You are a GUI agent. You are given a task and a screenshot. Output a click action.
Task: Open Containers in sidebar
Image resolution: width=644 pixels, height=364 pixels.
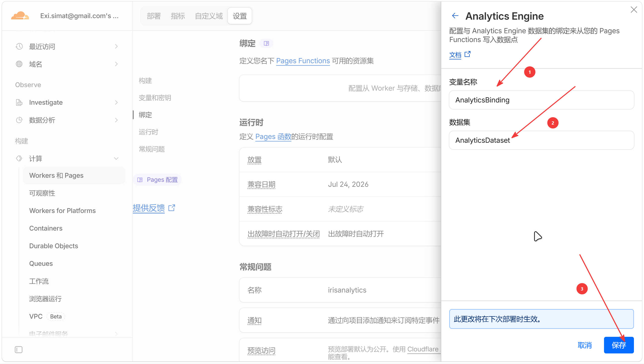click(46, 228)
